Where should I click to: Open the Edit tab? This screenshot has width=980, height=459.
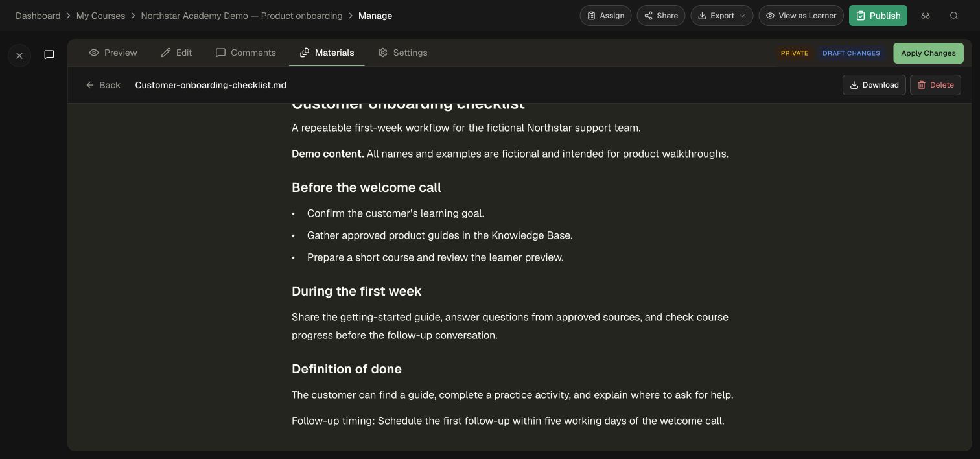tap(176, 53)
